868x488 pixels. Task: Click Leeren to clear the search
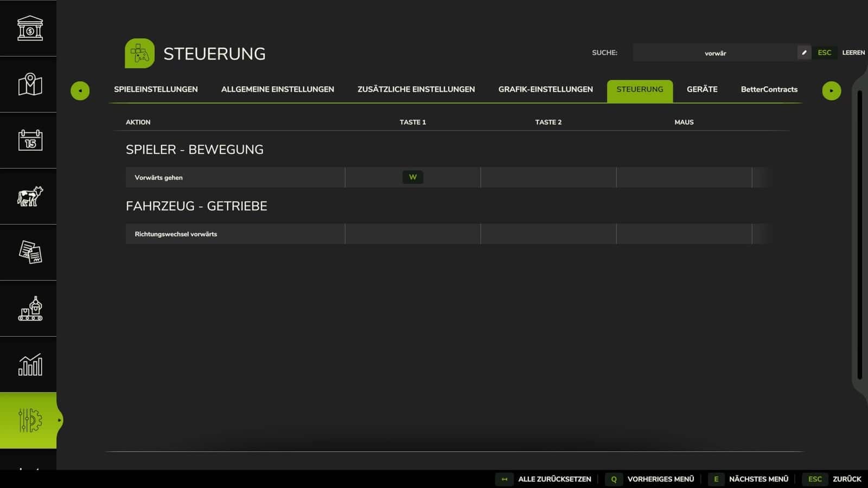coord(853,53)
